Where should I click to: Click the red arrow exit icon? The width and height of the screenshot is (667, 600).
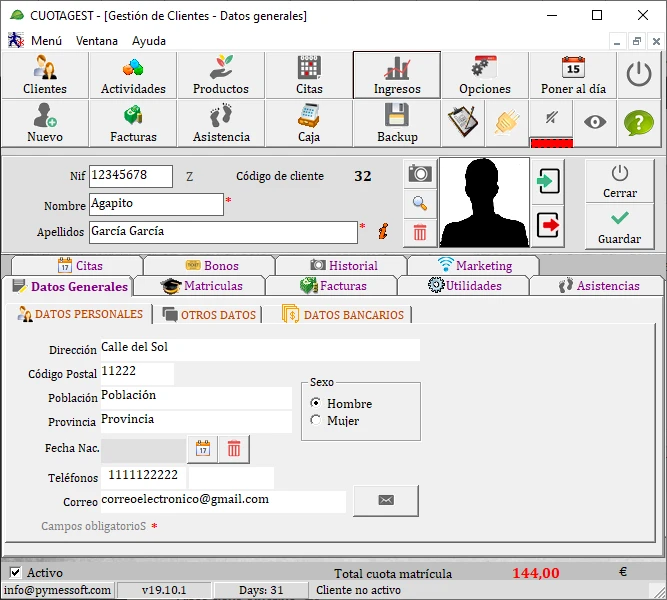point(548,226)
